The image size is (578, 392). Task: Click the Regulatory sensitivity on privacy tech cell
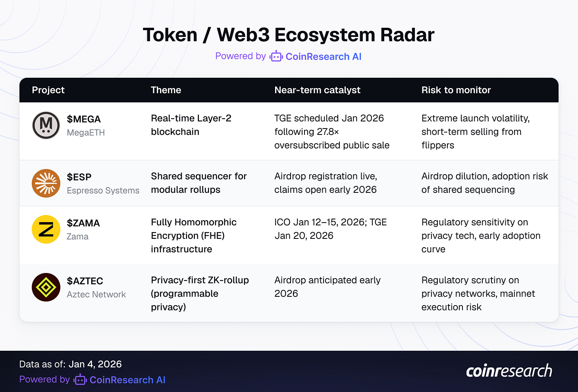(481, 236)
